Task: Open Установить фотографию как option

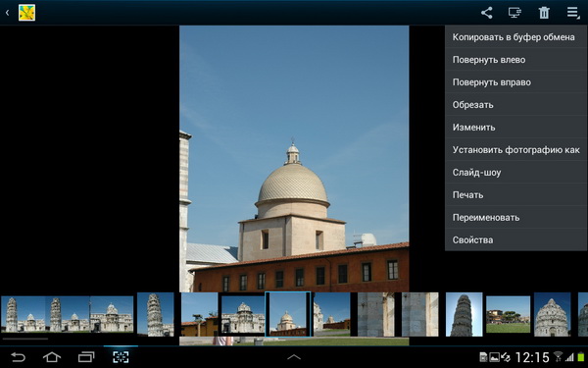Action: click(x=516, y=149)
